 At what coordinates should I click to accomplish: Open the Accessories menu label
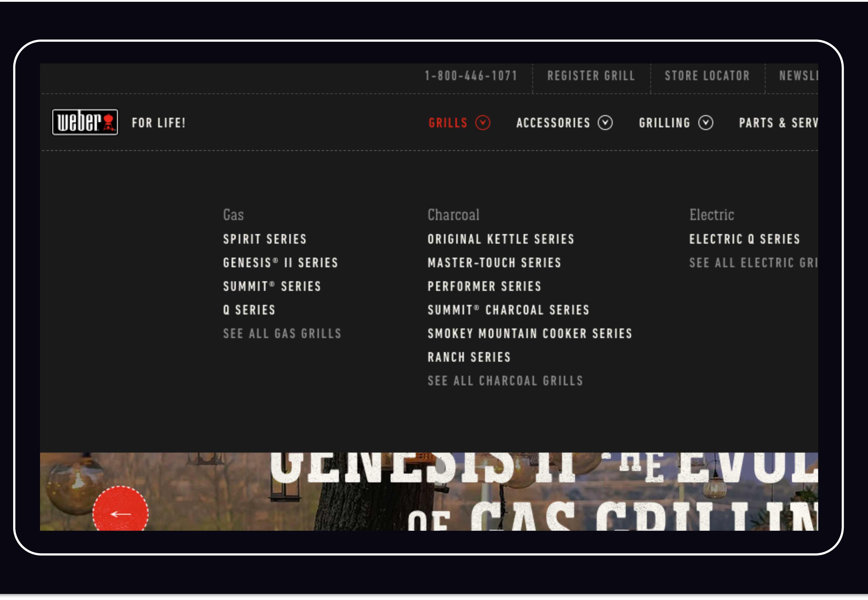553,123
